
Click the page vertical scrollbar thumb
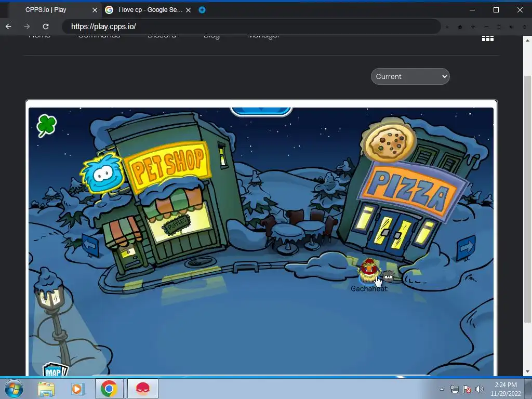click(527, 198)
